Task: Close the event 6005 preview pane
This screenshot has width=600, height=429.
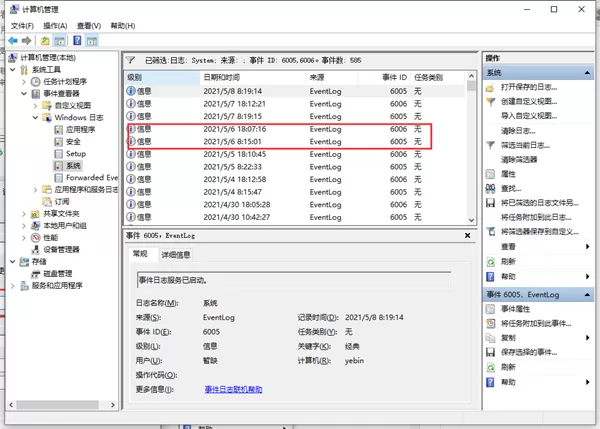Action: (x=467, y=235)
